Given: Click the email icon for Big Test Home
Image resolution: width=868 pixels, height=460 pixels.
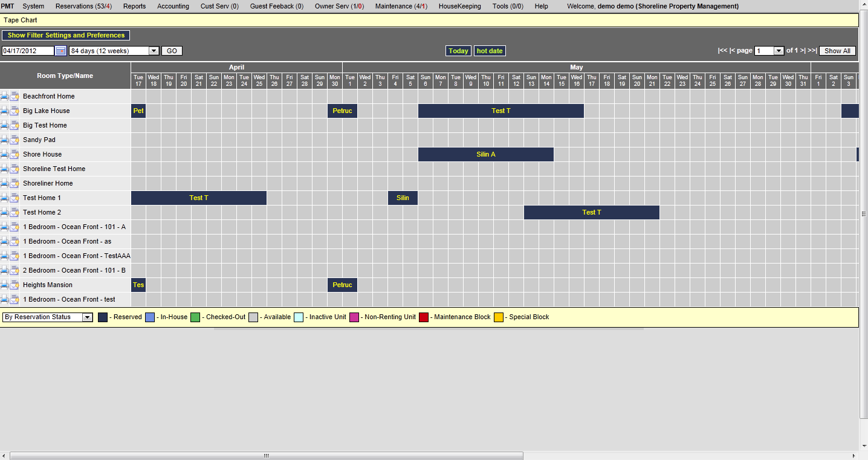Looking at the screenshot, I should [15, 125].
